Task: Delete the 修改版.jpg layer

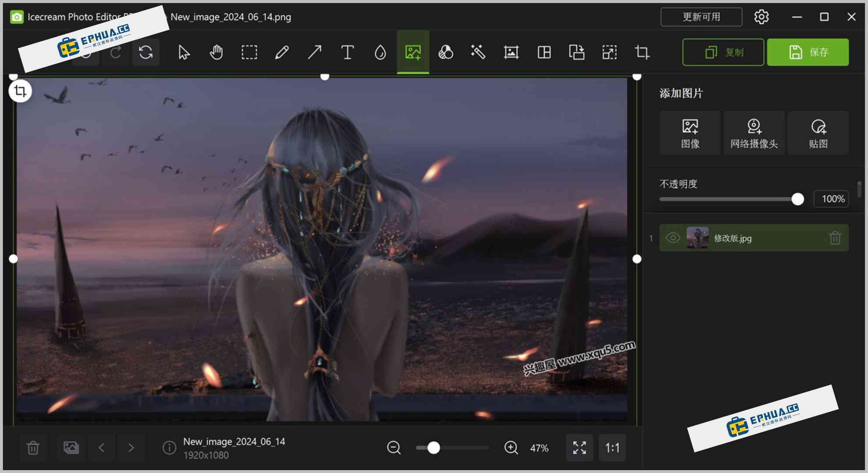Action: pos(835,238)
